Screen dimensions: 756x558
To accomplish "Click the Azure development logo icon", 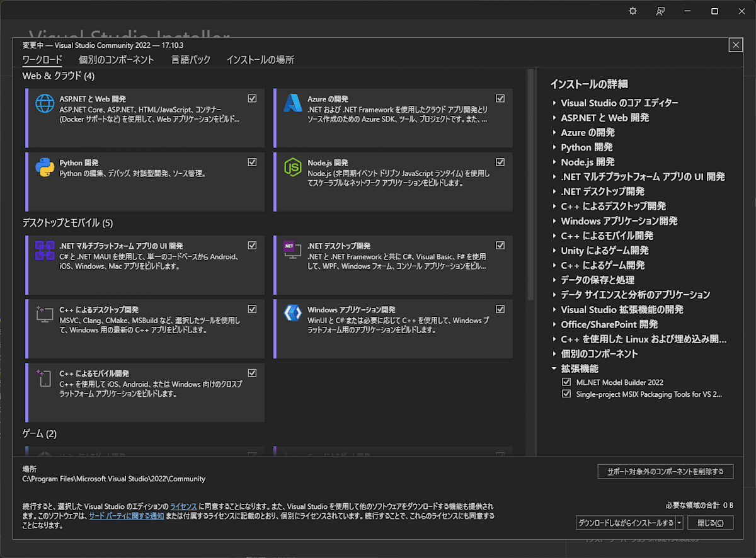I will (293, 103).
